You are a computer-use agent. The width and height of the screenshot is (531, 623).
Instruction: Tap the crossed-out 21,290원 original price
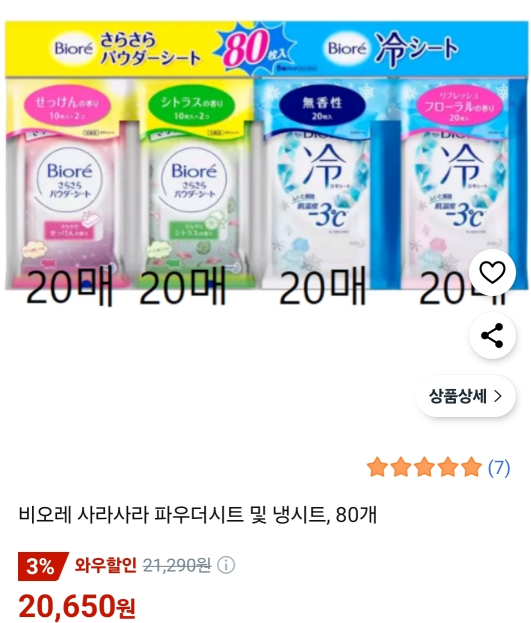click(x=177, y=565)
